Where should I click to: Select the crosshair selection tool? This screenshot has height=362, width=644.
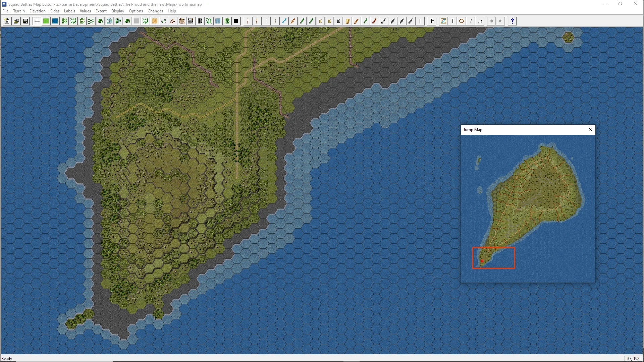(37, 21)
